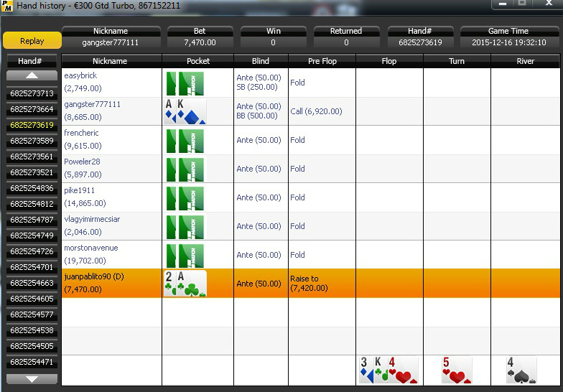Close the Hand history window
Screen dimensions: 563x392
pyautogui.click(x=549, y=3)
